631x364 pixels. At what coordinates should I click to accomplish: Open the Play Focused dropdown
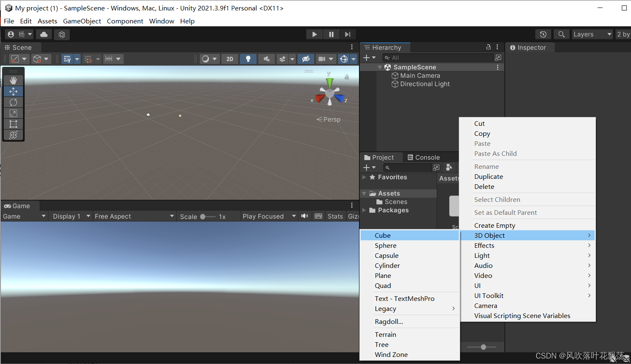(x=269, y=216)
